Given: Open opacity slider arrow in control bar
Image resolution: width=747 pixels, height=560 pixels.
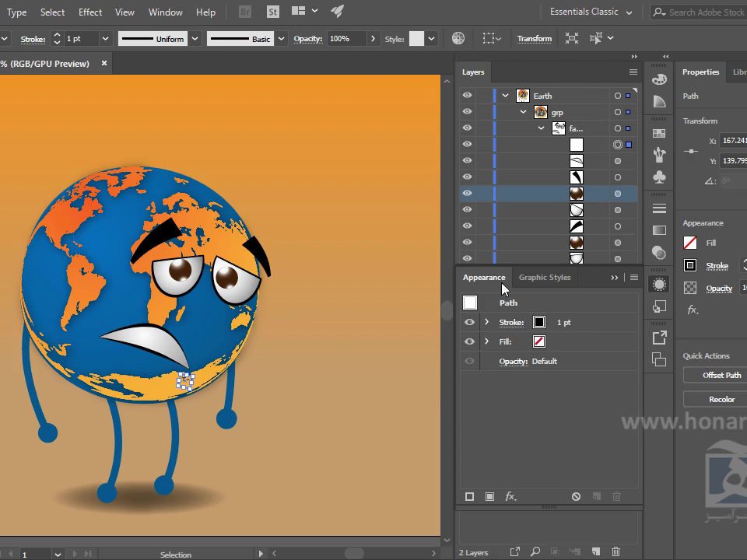Looking at the screenshot, I should (373, 39).
